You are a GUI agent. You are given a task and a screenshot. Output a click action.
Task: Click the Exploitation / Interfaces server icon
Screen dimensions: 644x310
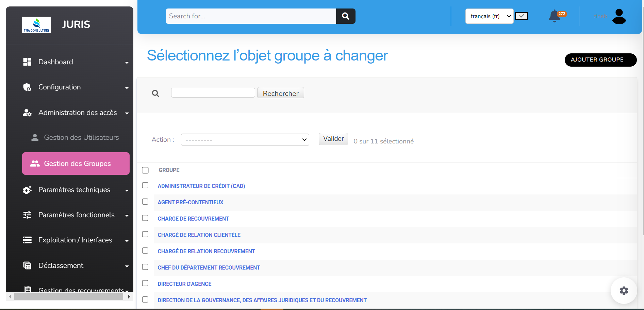[x=27, y=240]
